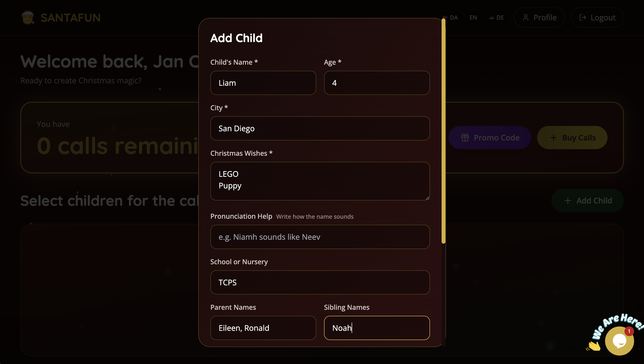644x364 pixels.
Task: Click the Child's Name field containing Liam
Action: point(263,83)
